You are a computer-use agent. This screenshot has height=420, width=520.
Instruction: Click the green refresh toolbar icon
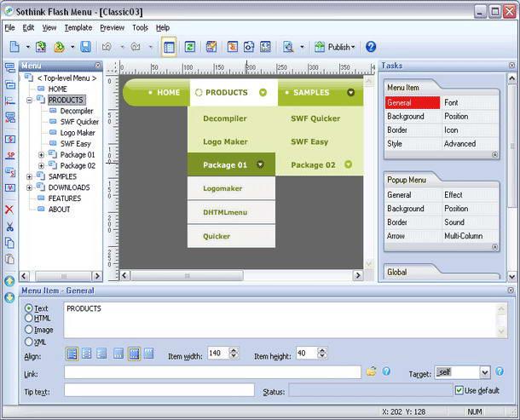click(190, 47)
